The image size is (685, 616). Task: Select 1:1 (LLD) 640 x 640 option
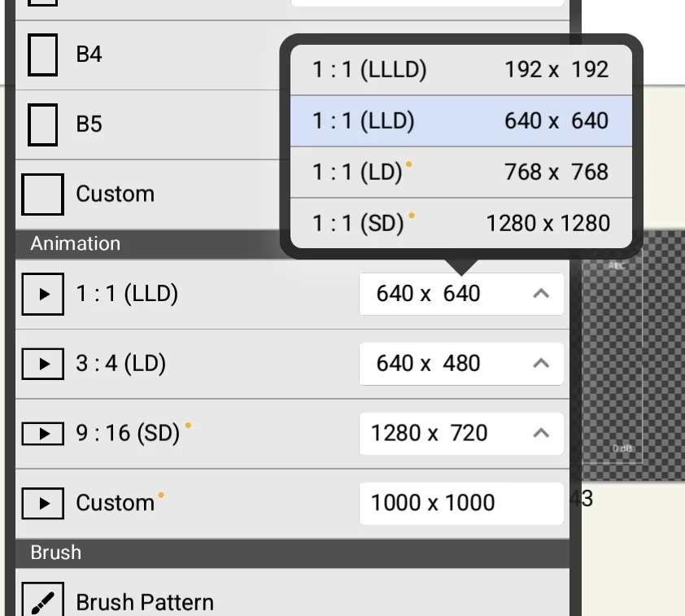click(x=460, y=121)
